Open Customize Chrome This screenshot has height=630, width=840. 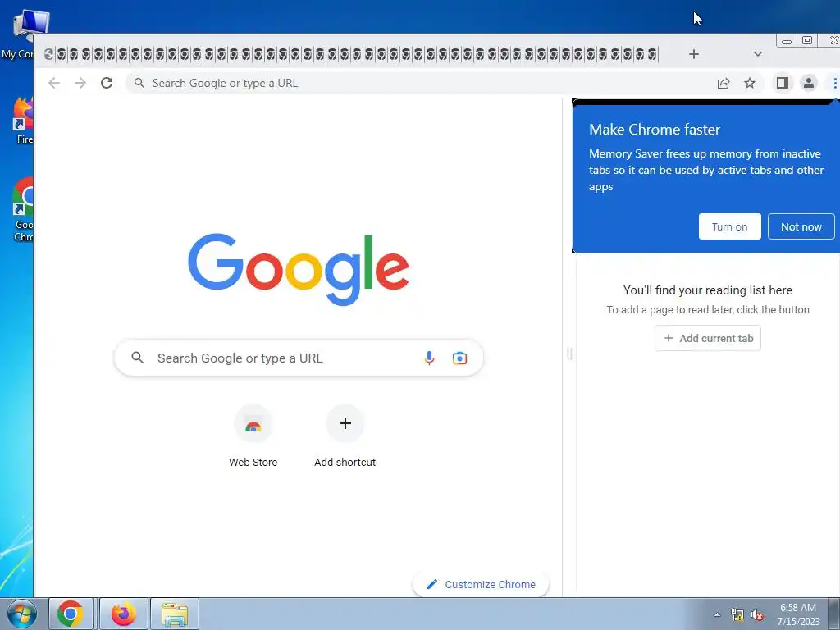(481, 584)
